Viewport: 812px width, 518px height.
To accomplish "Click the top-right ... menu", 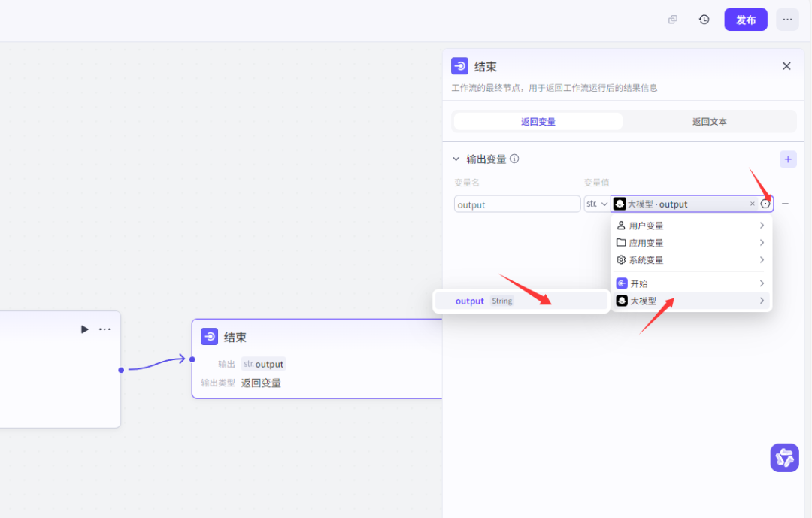I will pos(786,20).
